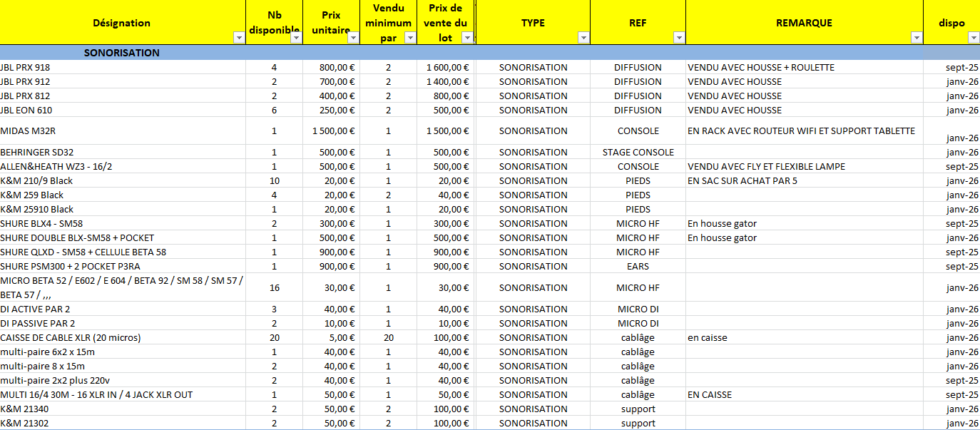The image size is (980, 430).
Task: Click the 1 400,00 € lot price cell
Action: click(446, 81)
